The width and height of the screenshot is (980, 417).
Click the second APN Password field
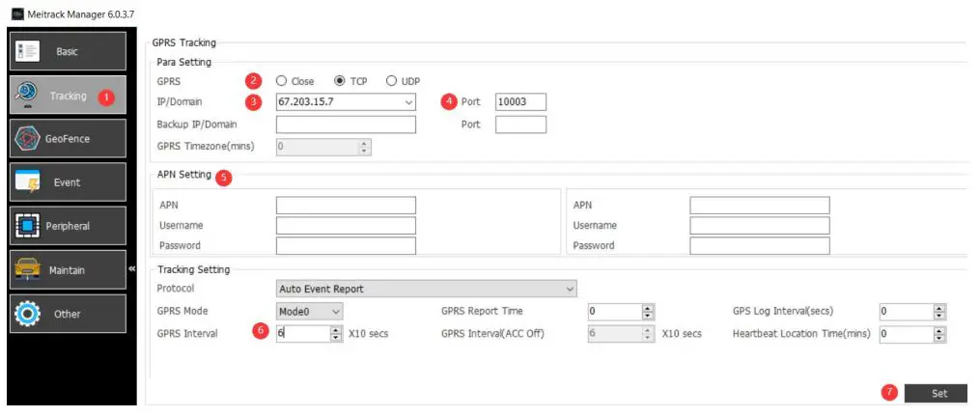(x=760, y=246)
